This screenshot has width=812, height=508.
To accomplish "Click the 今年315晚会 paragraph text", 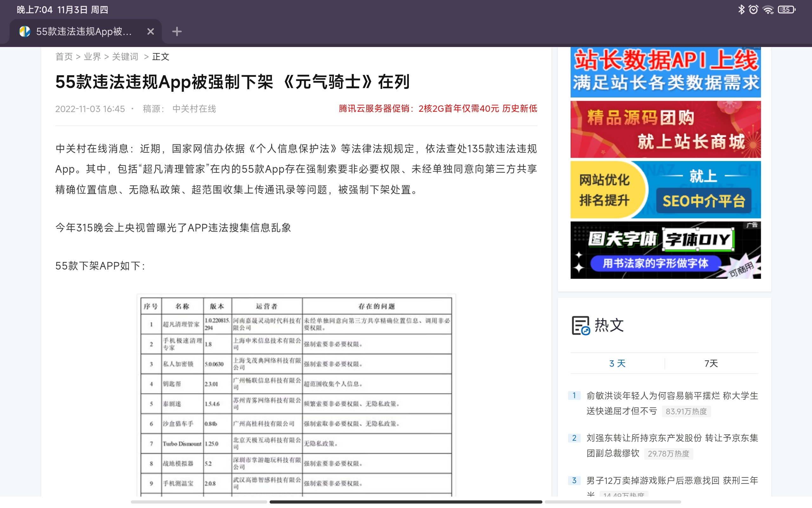I will (173, 228).
